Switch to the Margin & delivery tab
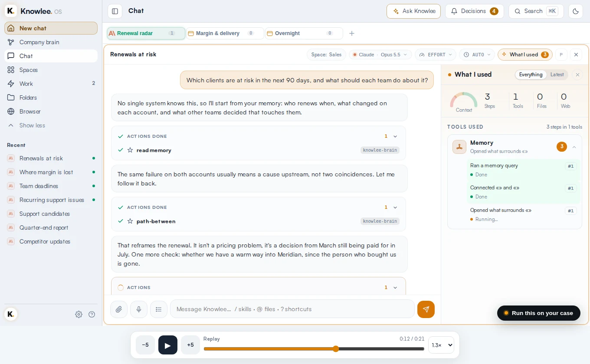The width and height of the screenshot is (590, 364). pyautogui.click(x=225, y=33)
